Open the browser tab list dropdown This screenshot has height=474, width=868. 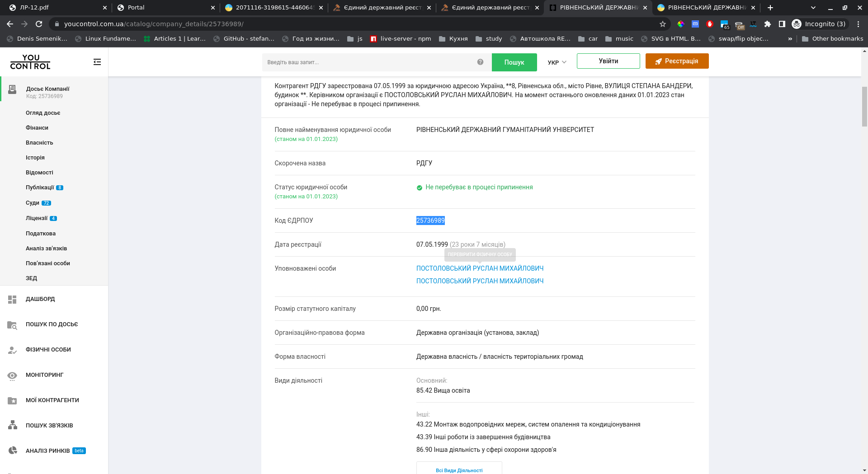point(813,8)
